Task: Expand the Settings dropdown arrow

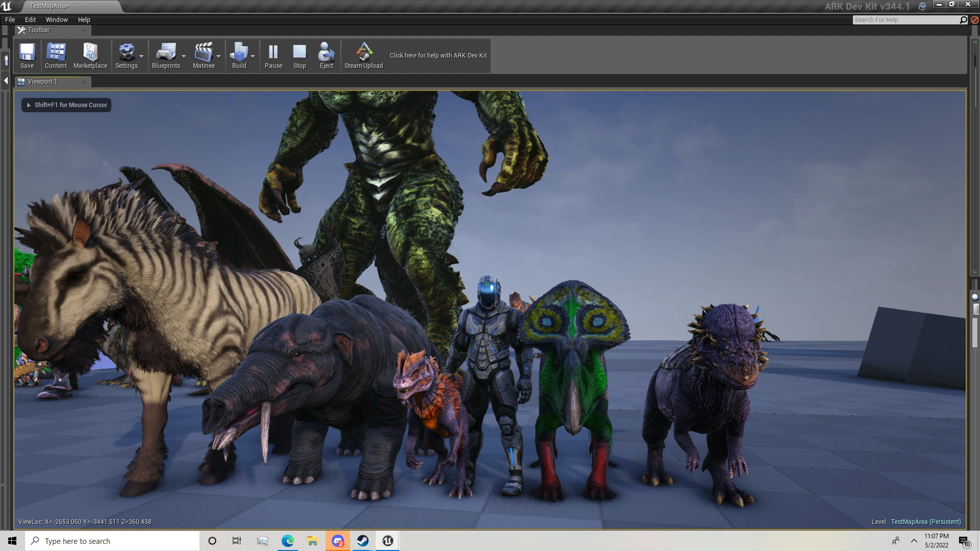Action: coord(141,56)
